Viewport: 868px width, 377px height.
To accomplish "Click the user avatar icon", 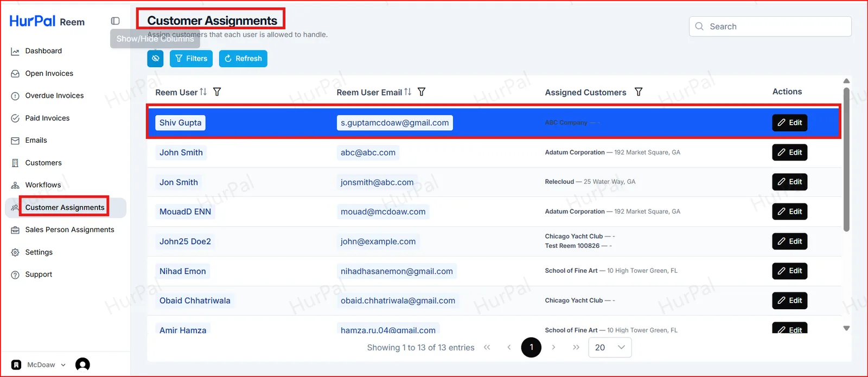I will (82, 365).
